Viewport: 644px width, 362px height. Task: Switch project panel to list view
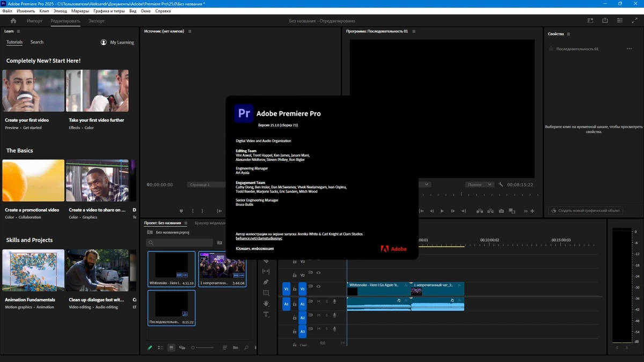160,348
